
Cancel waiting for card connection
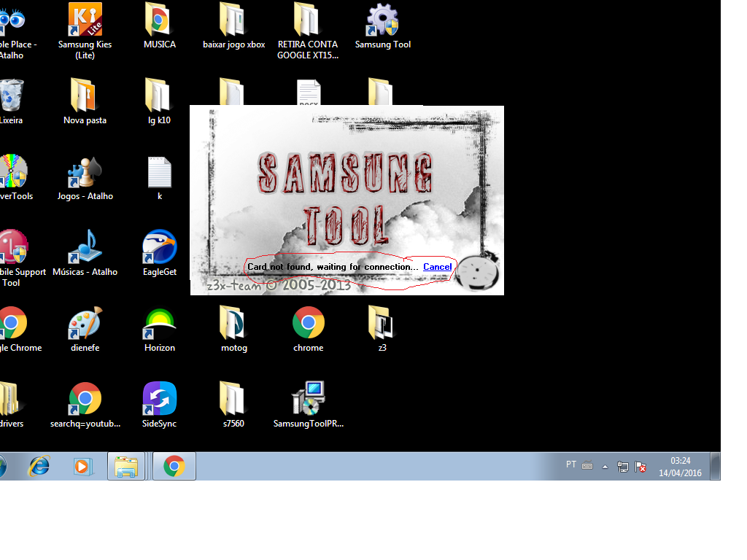coord(438,267)
